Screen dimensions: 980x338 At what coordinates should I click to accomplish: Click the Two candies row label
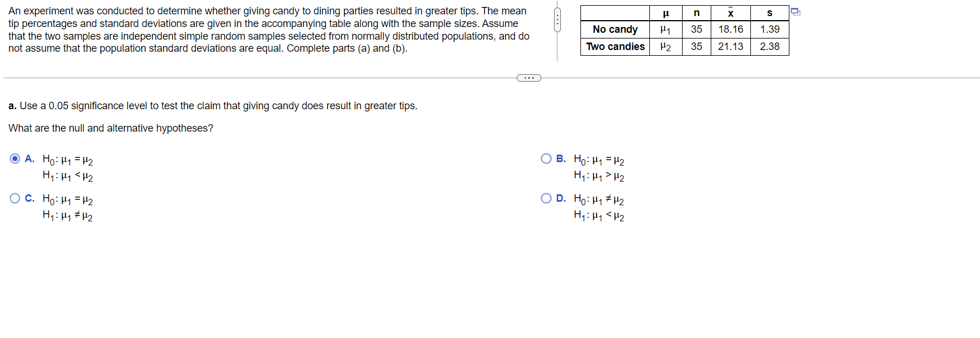pos(615,47)
